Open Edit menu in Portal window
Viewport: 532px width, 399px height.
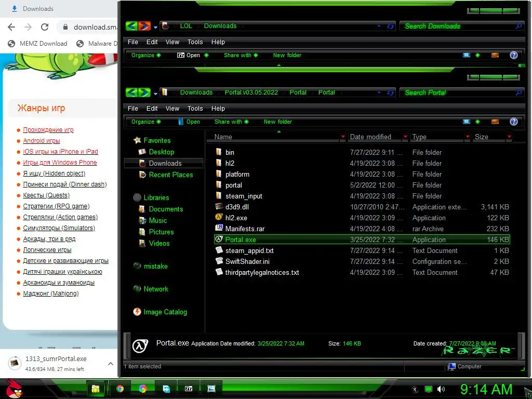pos(152,109)
